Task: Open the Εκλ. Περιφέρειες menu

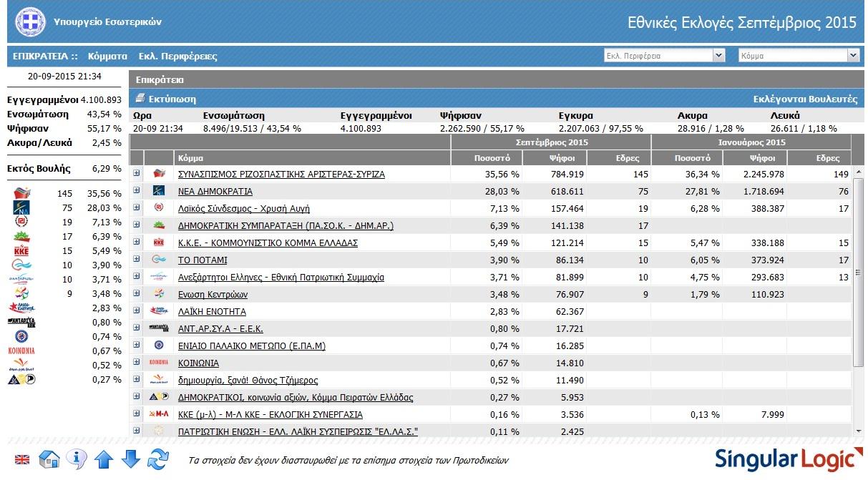Action: (177, 56)
